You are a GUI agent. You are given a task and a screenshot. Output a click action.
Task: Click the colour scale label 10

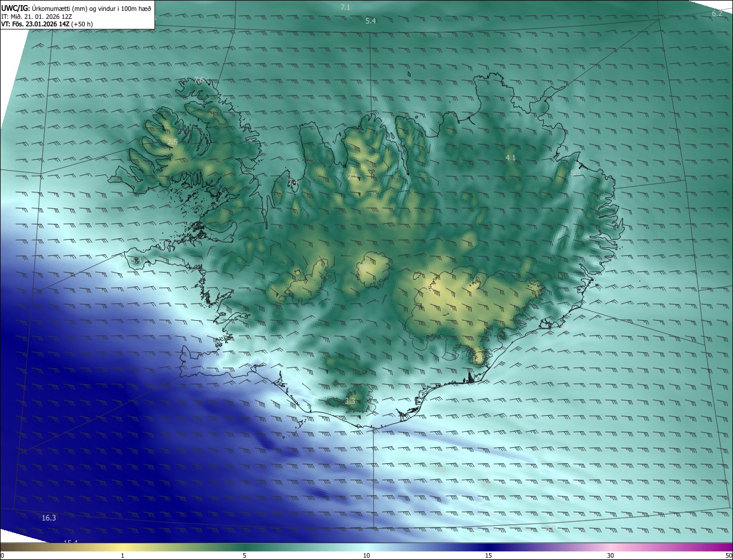coord(366,555)
